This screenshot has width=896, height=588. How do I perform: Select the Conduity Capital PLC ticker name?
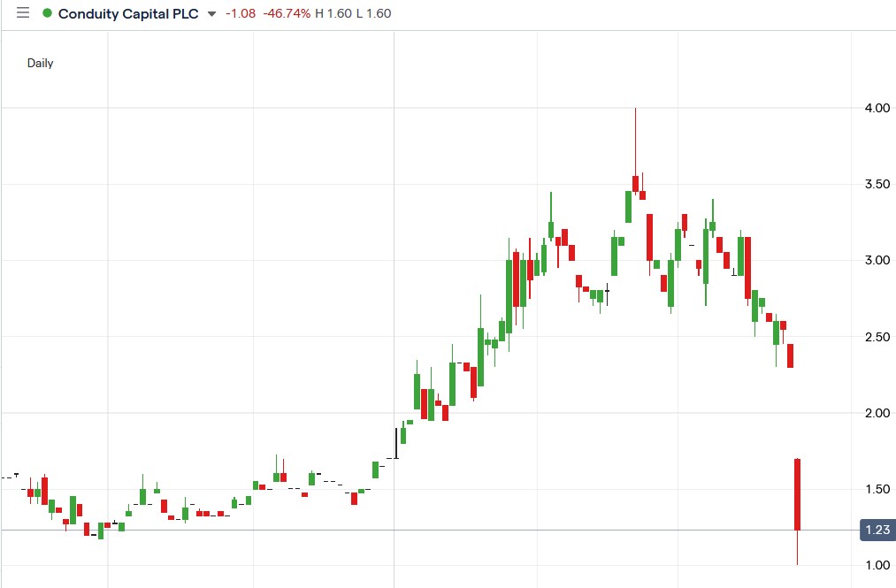coord(129,13)
